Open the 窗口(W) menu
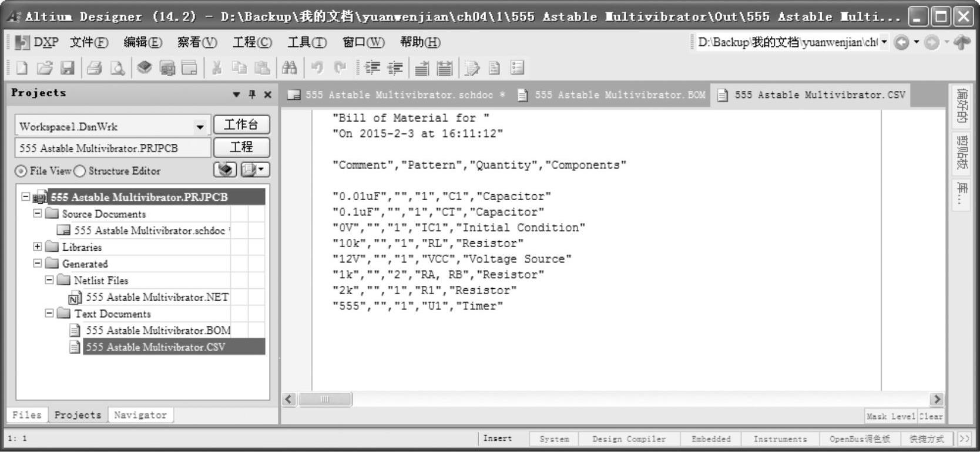The height and width of the screenshot is (452, 980). coord(363,42)
